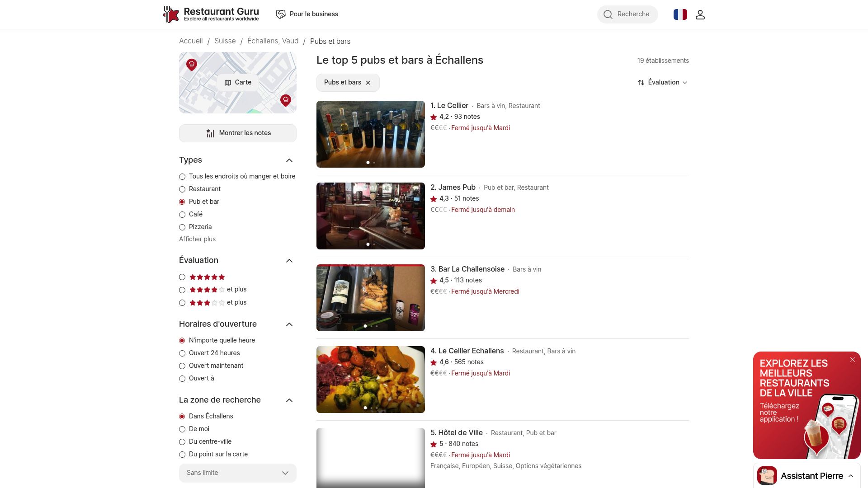Click the bar-chart icon in Montrer les notes
The image size is (868, 488).
pos(210,133)
